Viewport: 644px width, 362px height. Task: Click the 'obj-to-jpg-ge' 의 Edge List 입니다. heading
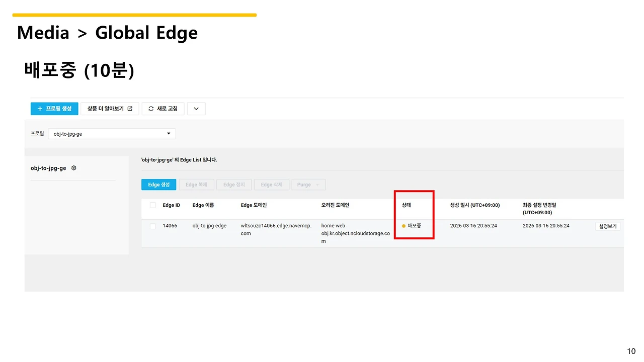point(180,160)
